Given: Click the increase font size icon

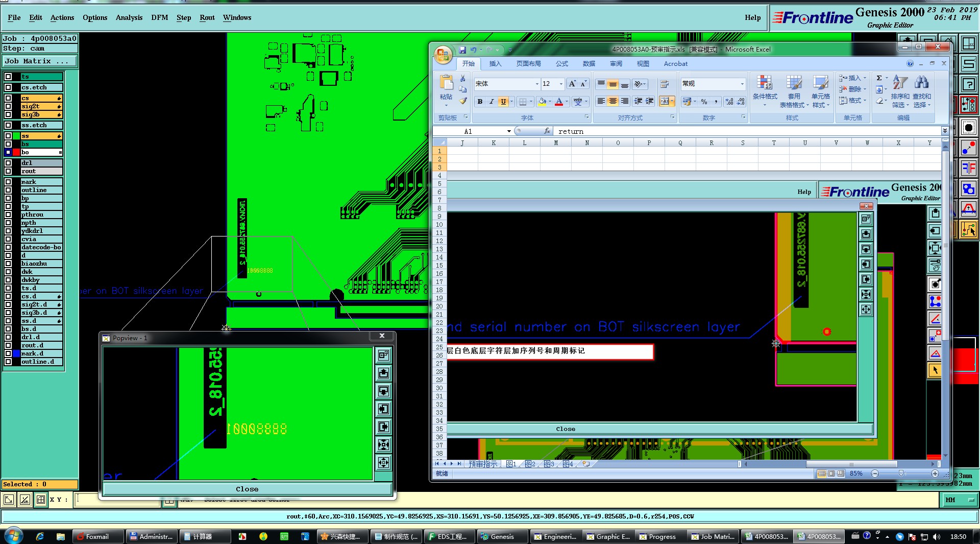Looking at the screenshot, I should (x=572, y=84).
